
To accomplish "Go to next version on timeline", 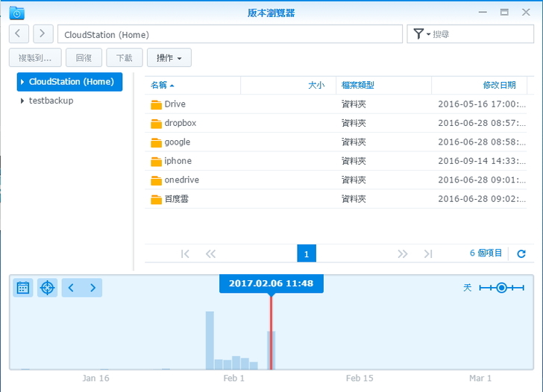I will 92,288.
